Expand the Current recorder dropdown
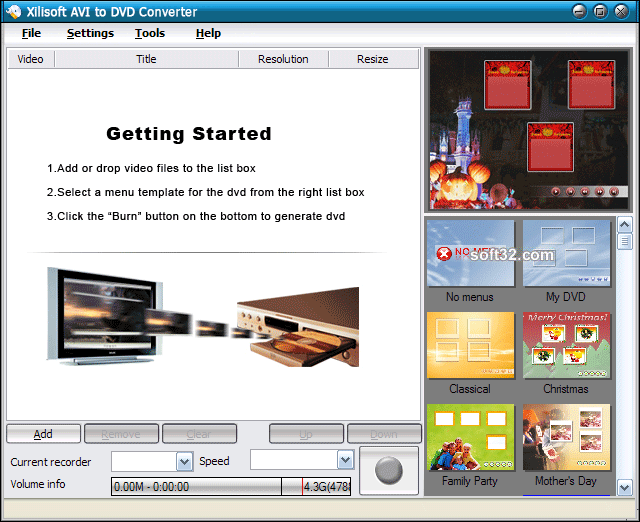Screen dimensions: 640x522 click(184, 462)
